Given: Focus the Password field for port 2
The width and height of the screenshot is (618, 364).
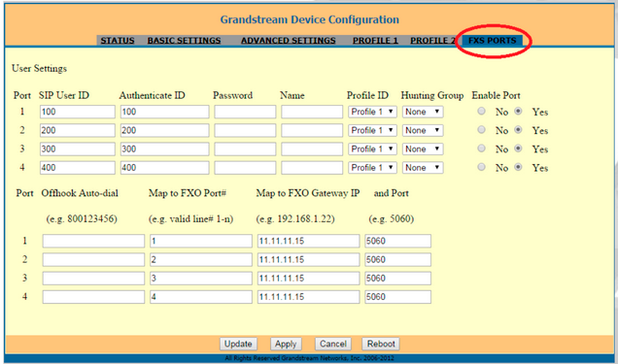Looking at the screenshot, I should (245, 130).
